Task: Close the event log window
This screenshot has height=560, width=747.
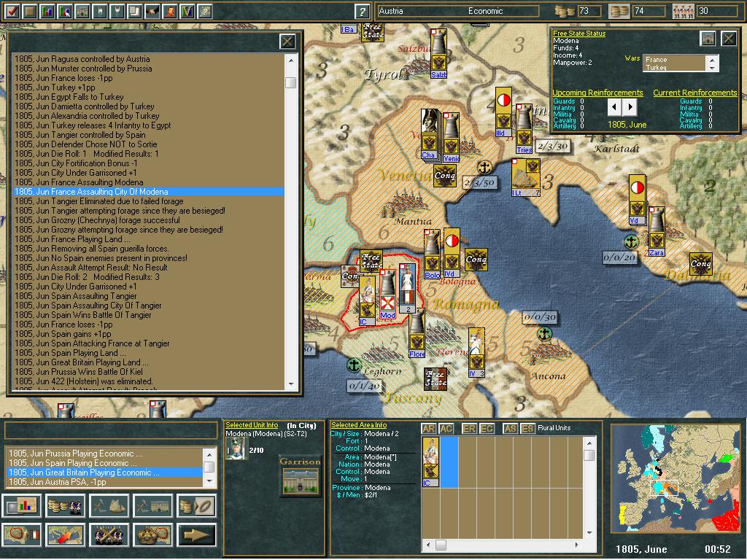Action: point(287,42)
